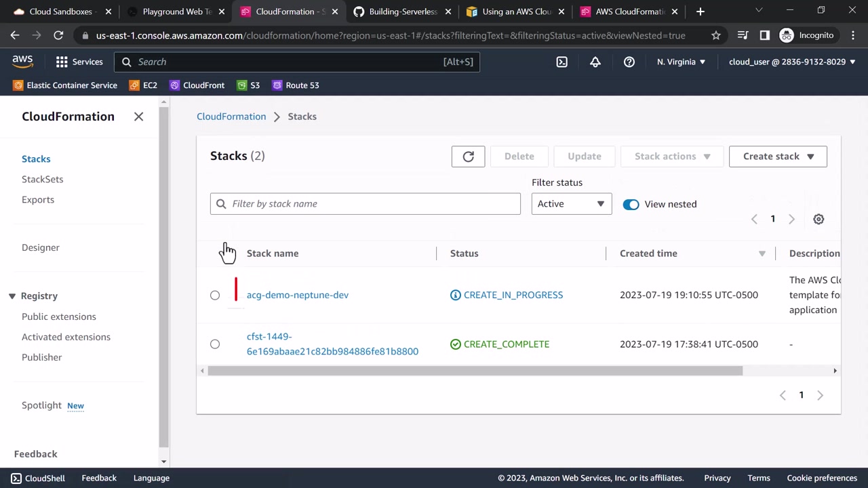868x488 pixels.
Task: Open Cookie preferences in the footer
Action: tap(822, 479)
